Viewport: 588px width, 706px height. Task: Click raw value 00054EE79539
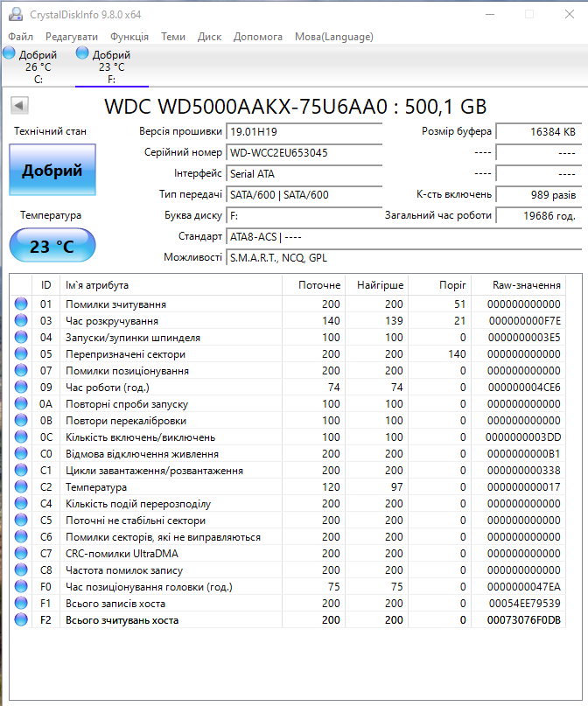[524, 604]
